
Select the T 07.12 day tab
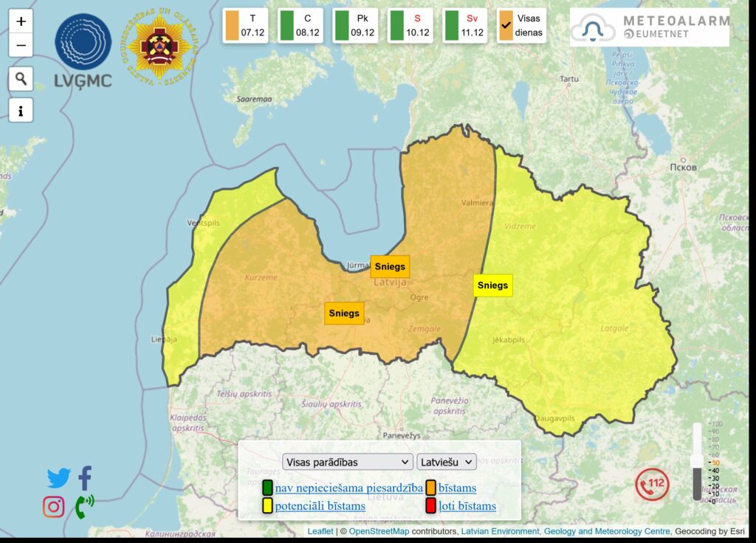pyautogui.click(x=245, y=26)
